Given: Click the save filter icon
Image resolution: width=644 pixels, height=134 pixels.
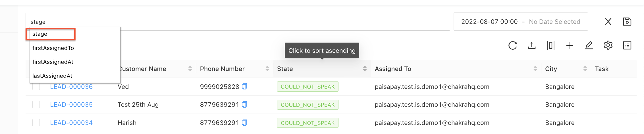Looking at the screenshot, I should 627,22.
